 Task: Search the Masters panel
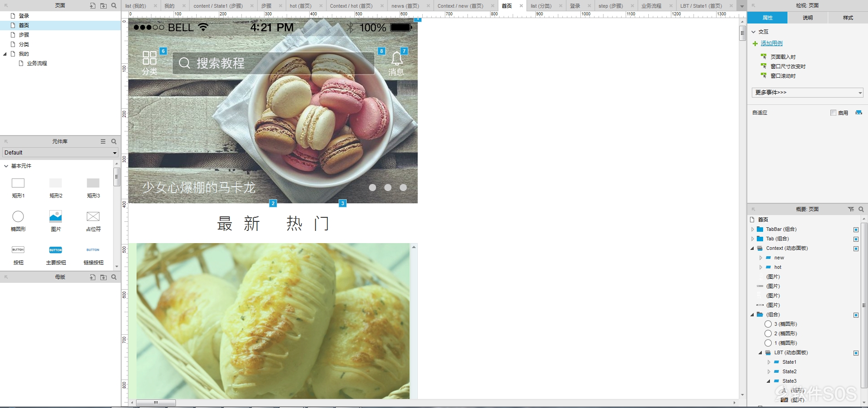click(x=114, y=277)
